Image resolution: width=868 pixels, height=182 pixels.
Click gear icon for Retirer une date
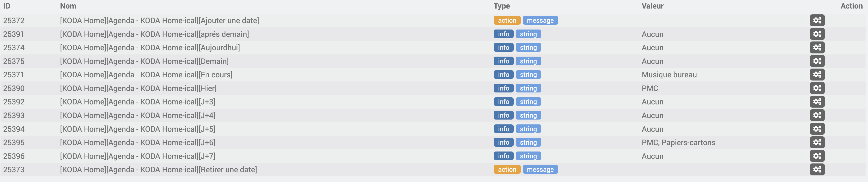[817, 170]
